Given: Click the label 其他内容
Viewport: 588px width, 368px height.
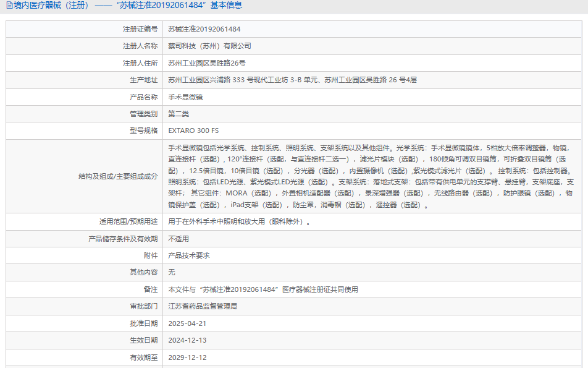Looking at the screenshot, I should pos(144,272).
